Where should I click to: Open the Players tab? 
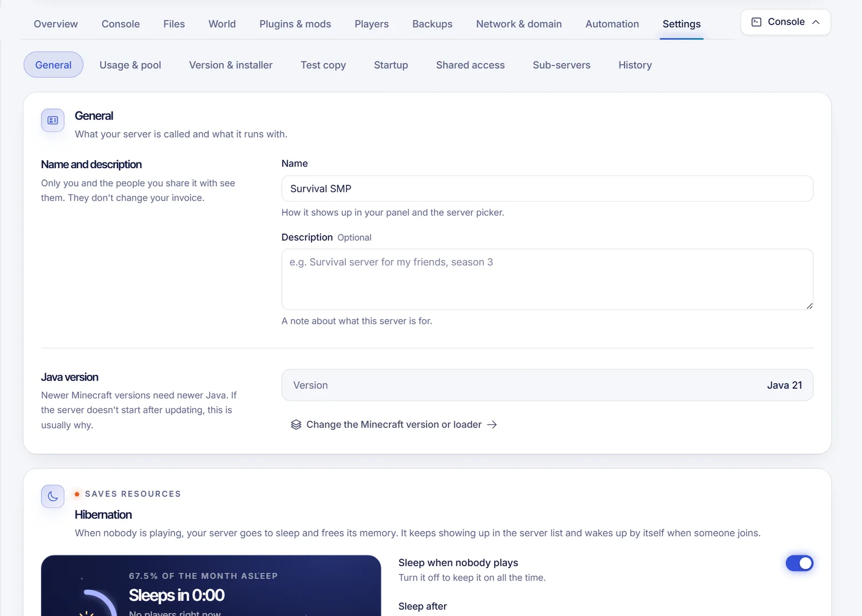pos(372,24)
